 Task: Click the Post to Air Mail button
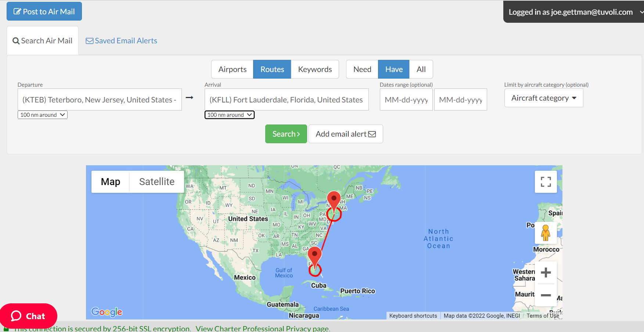coord(44,11)
